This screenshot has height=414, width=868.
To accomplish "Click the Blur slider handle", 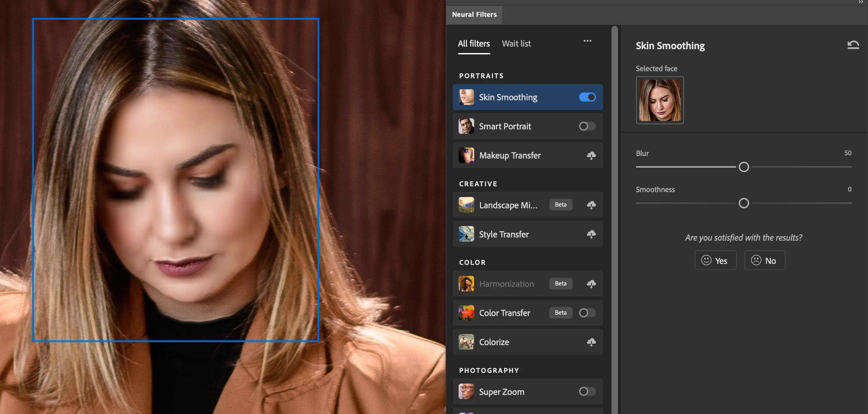I will coord(744,167).
